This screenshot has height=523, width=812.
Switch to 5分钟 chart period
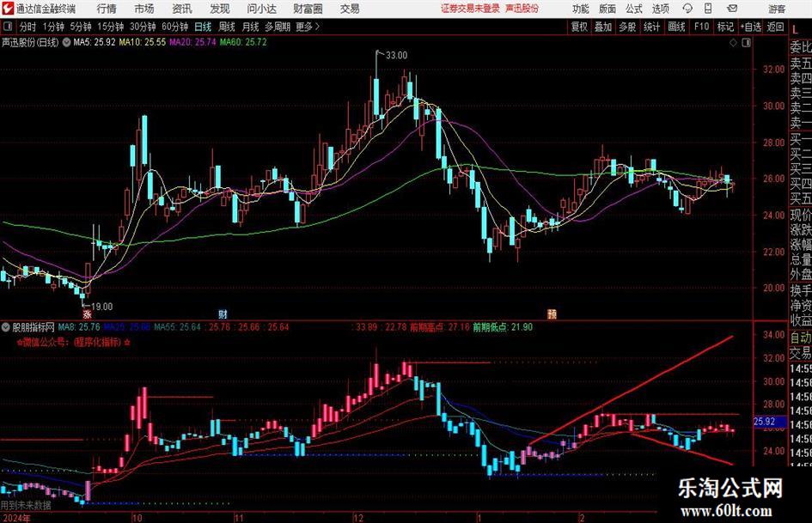click(80, 27)
